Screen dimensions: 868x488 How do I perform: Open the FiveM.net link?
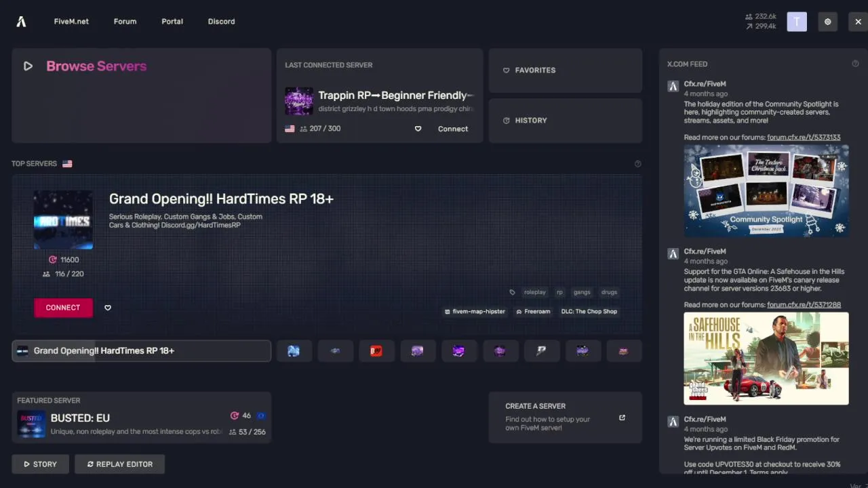click(x=71, y=22)
